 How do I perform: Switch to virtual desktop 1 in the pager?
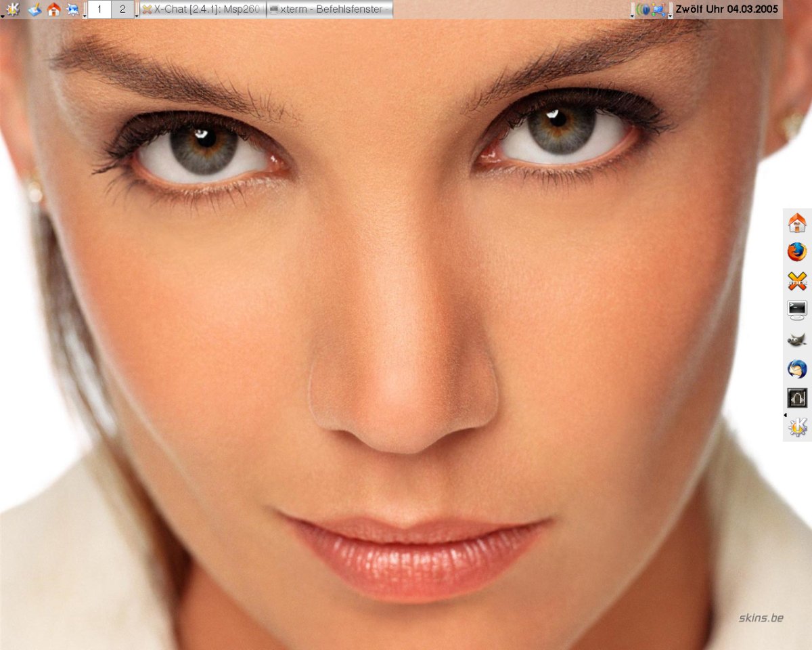[x=99, y=9]
